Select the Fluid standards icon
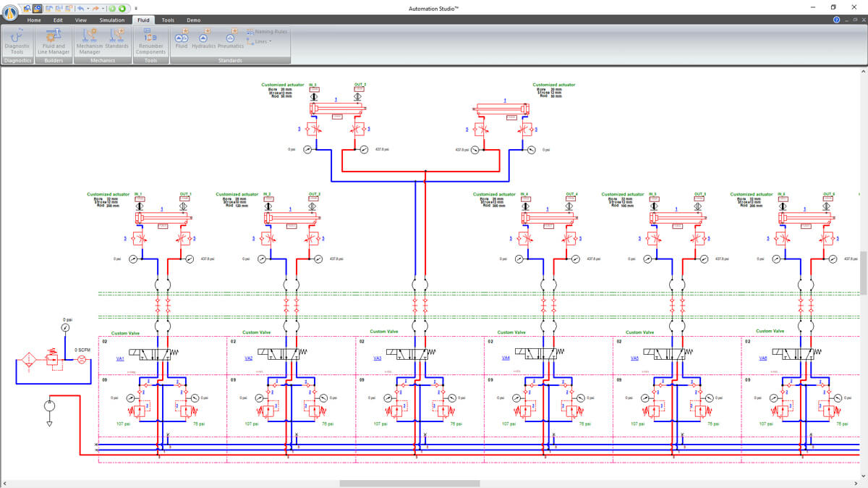Image resolution: width=868 pixels, height=488 pixels. (182, 38)
